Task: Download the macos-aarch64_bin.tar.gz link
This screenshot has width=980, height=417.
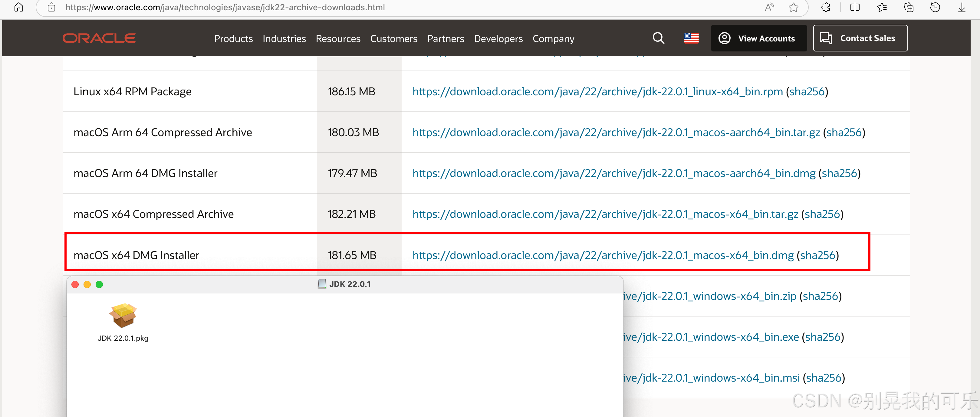Action: click(x=616, y=132)
